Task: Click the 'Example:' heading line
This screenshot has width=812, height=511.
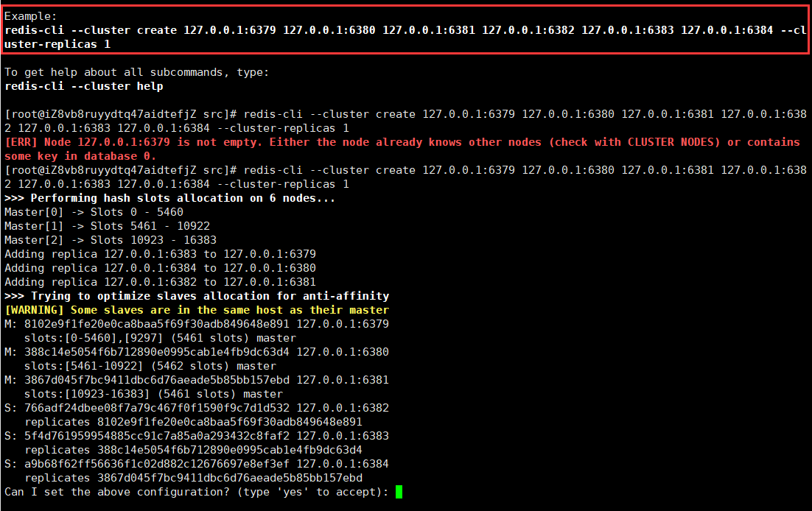Action: click(30, 16)
